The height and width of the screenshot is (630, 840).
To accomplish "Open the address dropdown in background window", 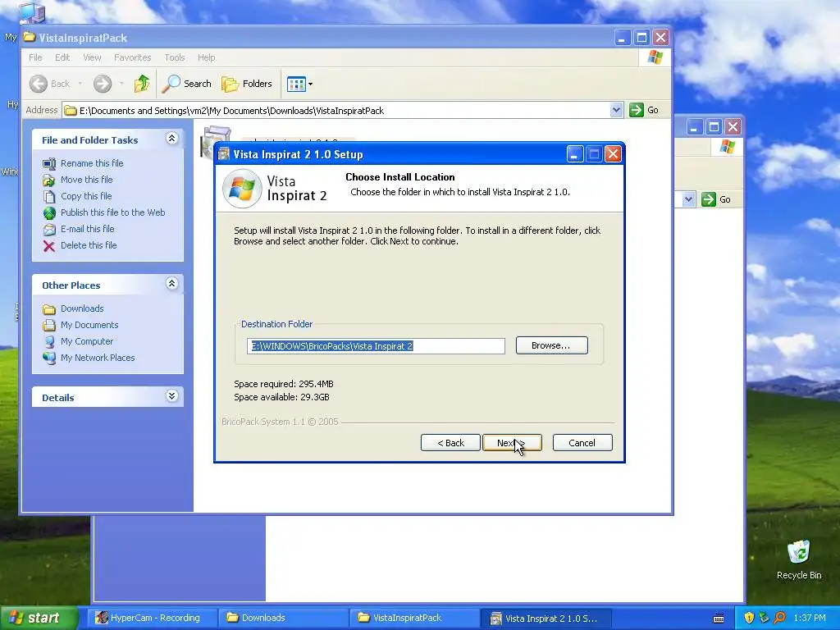I will coord(688,199).
